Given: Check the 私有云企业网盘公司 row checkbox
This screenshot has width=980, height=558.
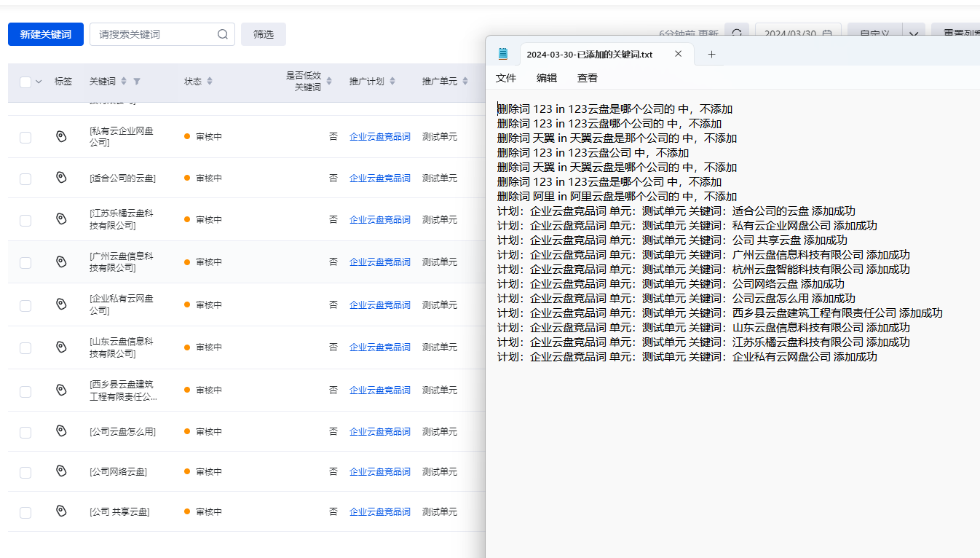Looking at the screenshot, I should [x=25, y=137].
